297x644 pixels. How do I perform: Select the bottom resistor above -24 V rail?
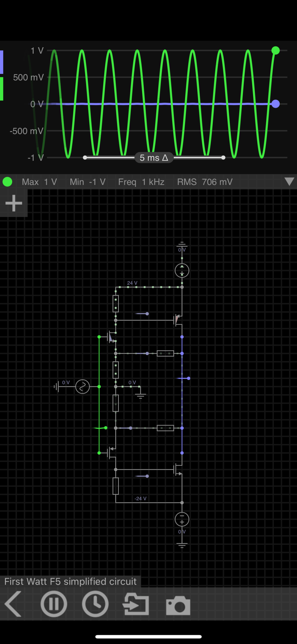tap(116, 486)
